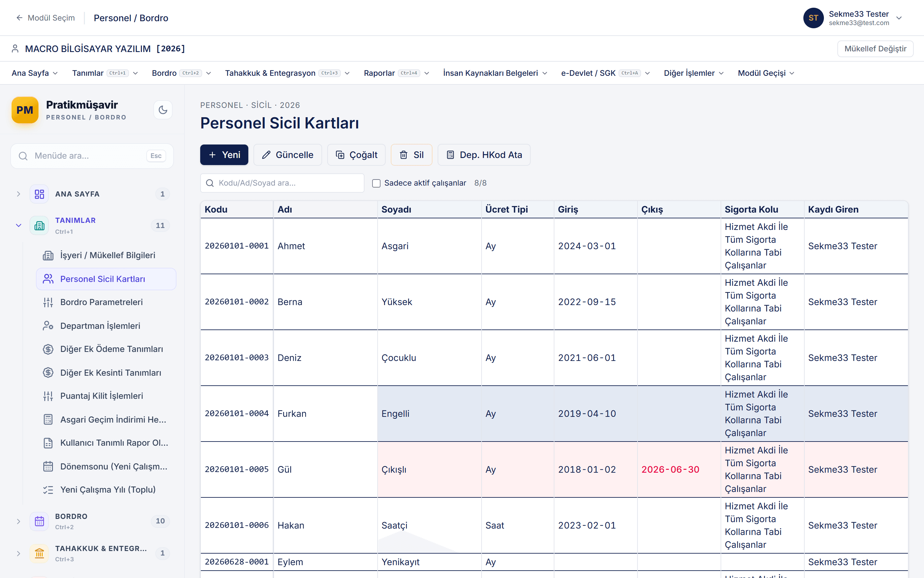This screenshot has width=924, height=578.
Task: Click the Puantaj Kilit İşlemleri sliders icon
Action: tap(48, 396)
